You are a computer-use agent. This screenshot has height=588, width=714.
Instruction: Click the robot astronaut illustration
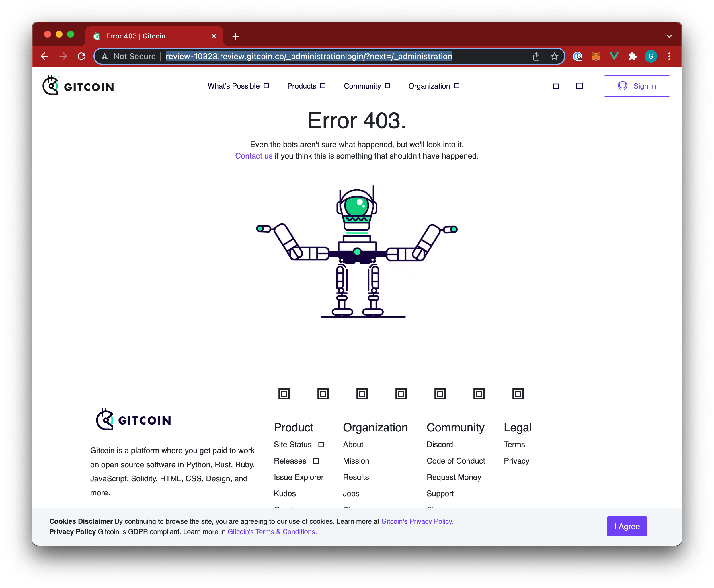(x=357, y=251)
